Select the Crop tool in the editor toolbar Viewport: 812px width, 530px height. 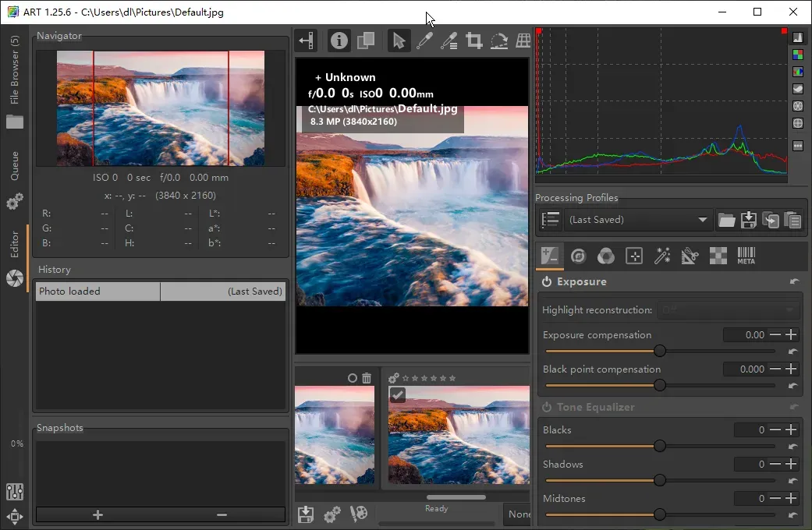tap(473, 41)
